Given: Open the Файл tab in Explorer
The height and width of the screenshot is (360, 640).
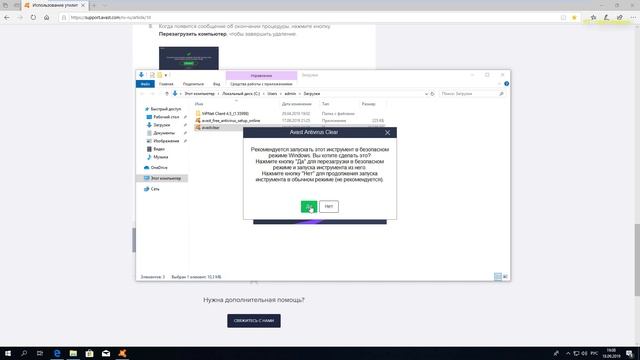Looking at the screenshot, I should (x=145, y=84).
